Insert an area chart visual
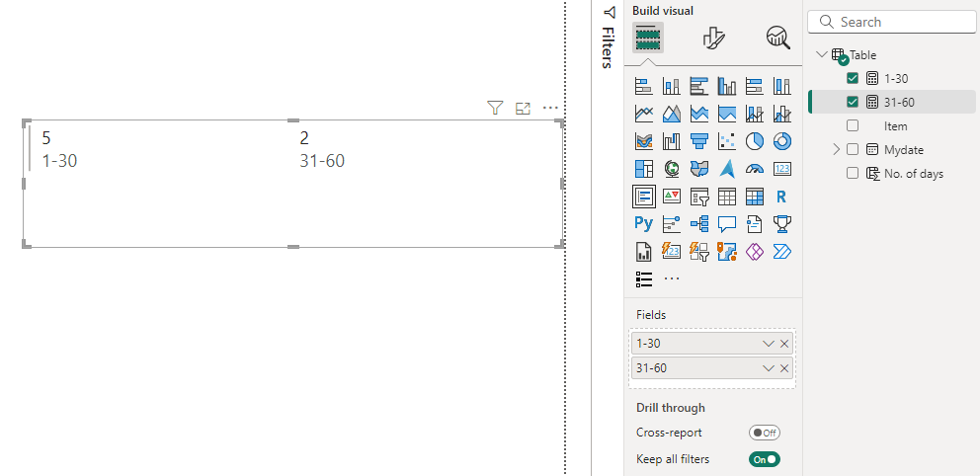 point(671,114)
